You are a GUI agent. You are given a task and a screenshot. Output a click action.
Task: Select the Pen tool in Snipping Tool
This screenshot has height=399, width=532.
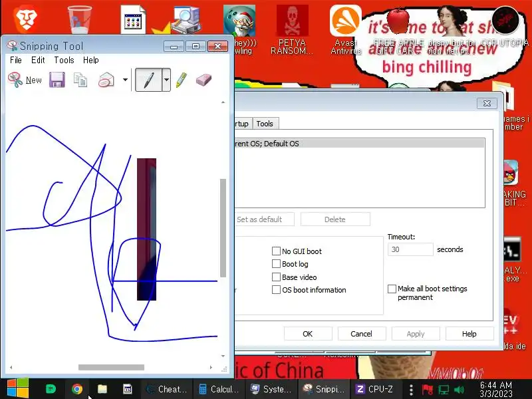(x=148, y=80)
